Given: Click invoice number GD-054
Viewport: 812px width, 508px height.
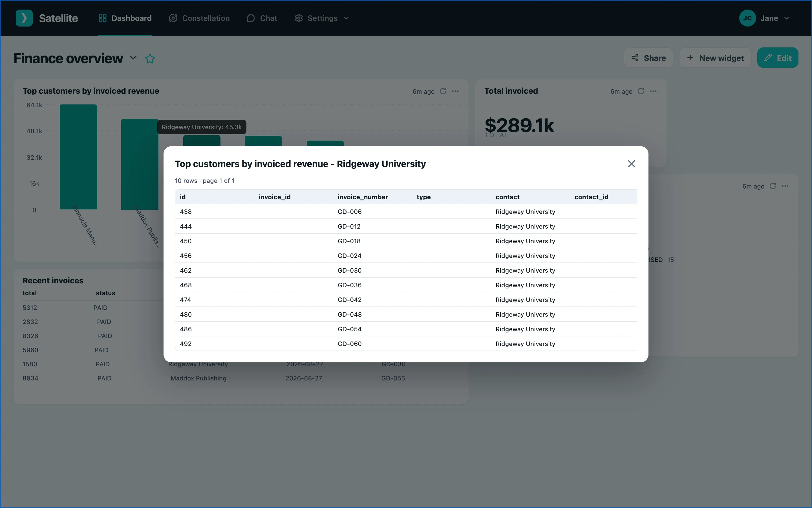Looking at the screenshot, I should 349,329.
